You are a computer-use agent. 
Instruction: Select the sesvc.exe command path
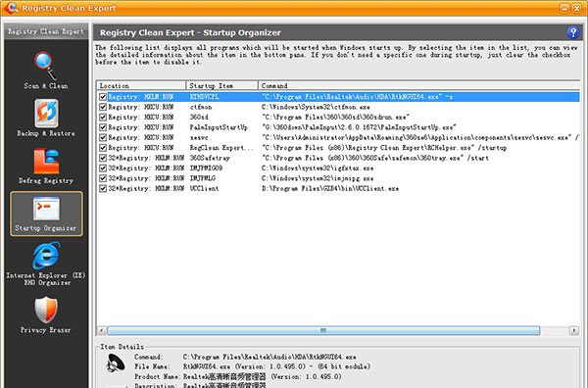[x=420, y=137]
